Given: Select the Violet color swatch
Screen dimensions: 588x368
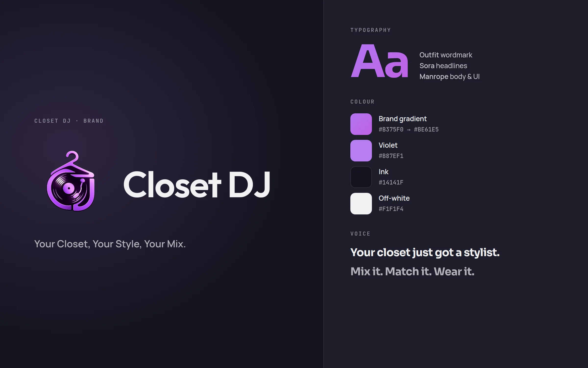Looking at the screenshot, I should coord(361,150).
